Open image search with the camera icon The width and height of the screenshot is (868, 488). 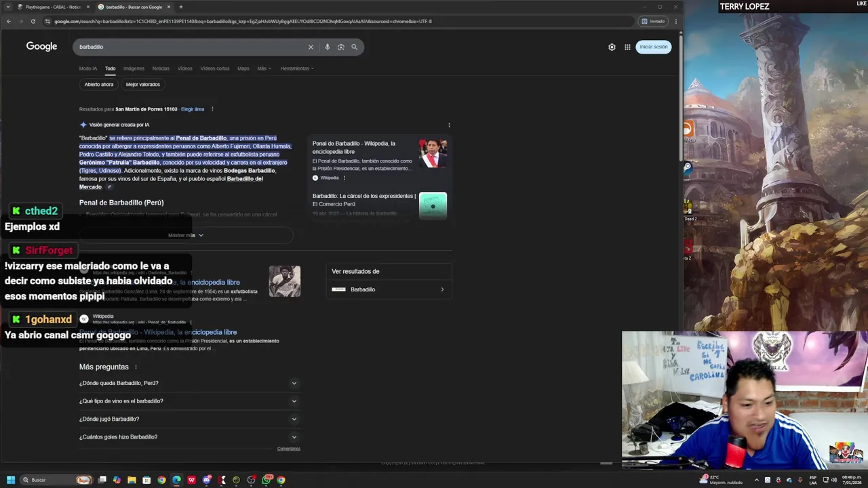pyautogui.click(x=340, y=47)
